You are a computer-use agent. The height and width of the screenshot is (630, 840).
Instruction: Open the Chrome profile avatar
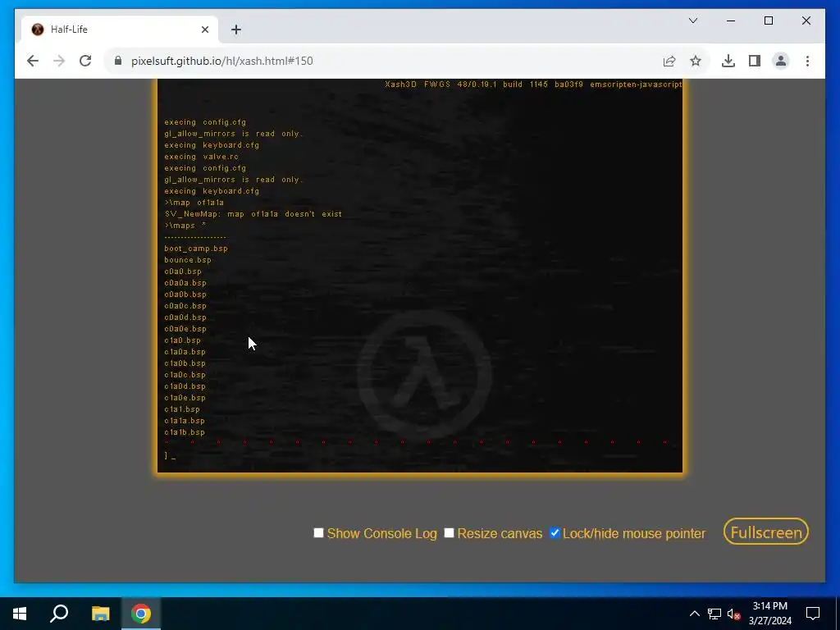781,61
